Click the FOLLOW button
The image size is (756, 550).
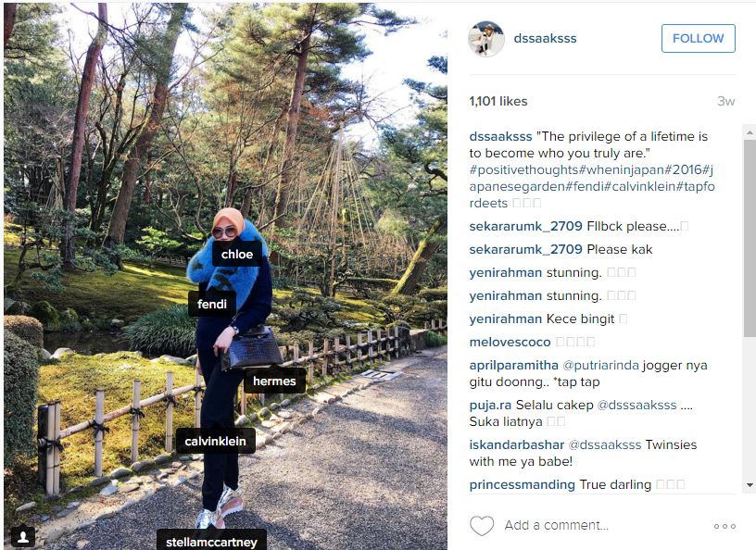699,38
